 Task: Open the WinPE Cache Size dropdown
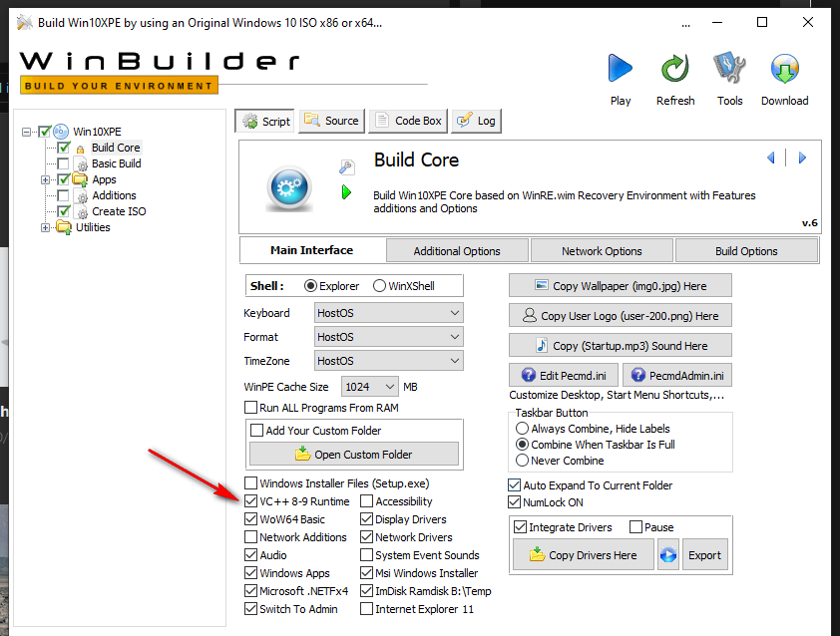coord(370,387)
